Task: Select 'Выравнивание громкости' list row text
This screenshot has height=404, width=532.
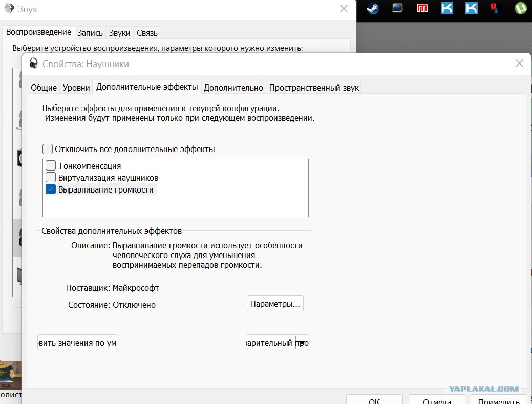Action: point(106,189)
